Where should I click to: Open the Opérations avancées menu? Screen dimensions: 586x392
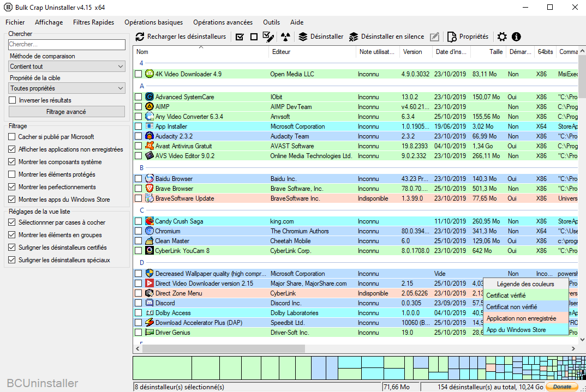point(223,22)
